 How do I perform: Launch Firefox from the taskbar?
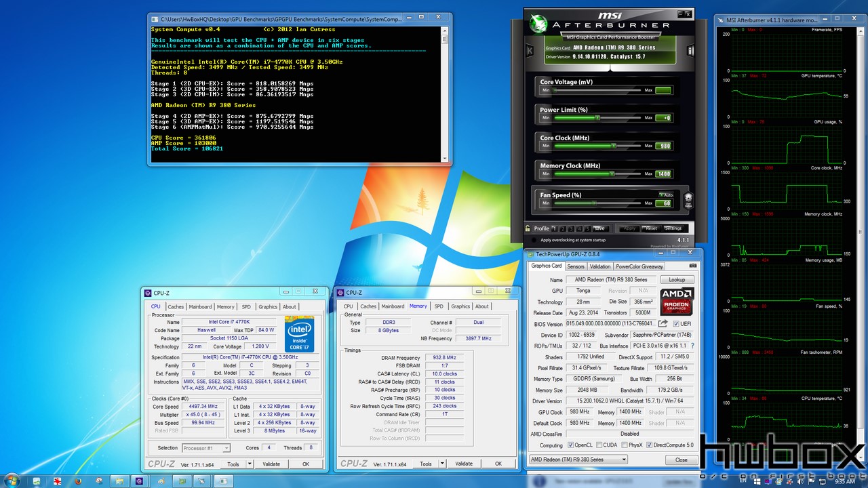pyautogui.click(x=78, y=481)
